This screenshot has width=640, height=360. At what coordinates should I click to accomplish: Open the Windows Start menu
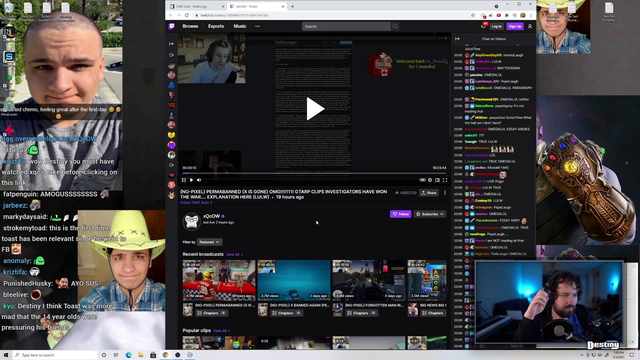6,355
